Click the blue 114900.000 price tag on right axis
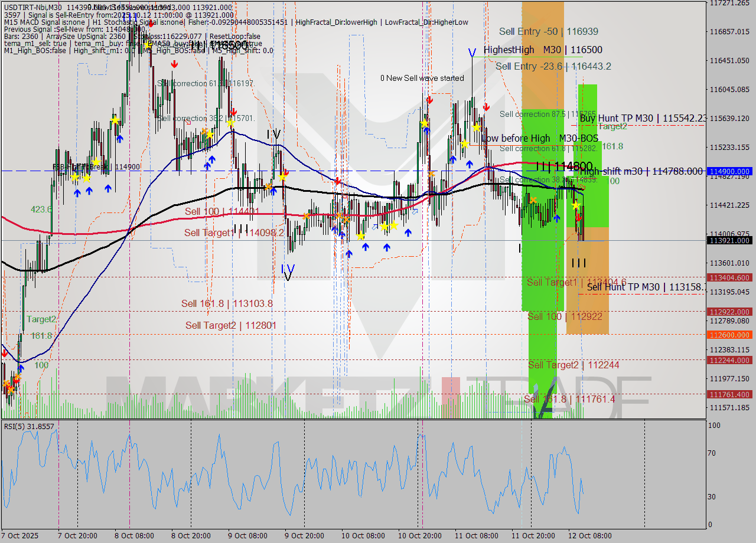The image size is (756, 543). [728, 172]
